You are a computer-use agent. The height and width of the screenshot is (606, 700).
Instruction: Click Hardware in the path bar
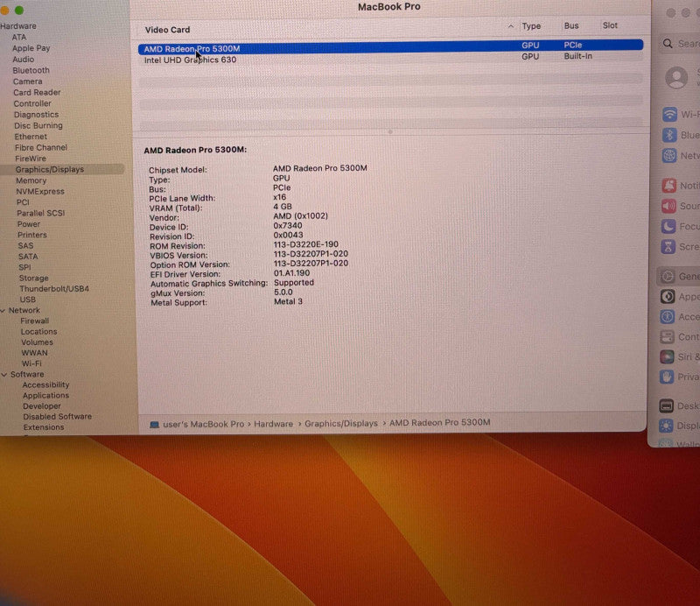tap(274, 424)
